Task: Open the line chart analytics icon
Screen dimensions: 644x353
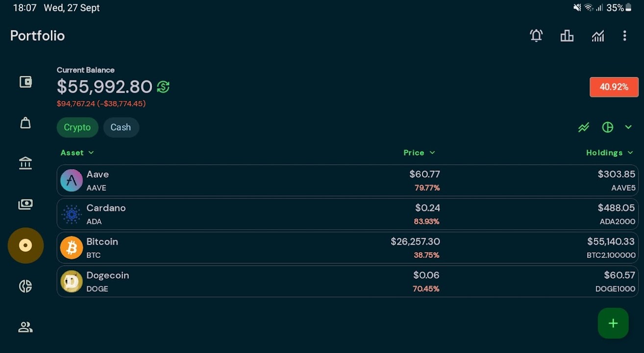Action: coord(597,36)
